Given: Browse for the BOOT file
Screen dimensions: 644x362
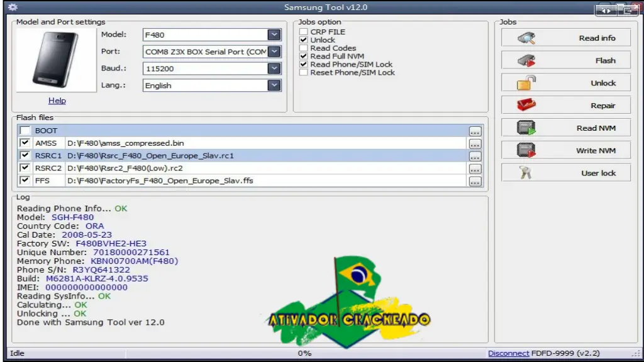Looking at the screenshot, I should pos(475,131).
